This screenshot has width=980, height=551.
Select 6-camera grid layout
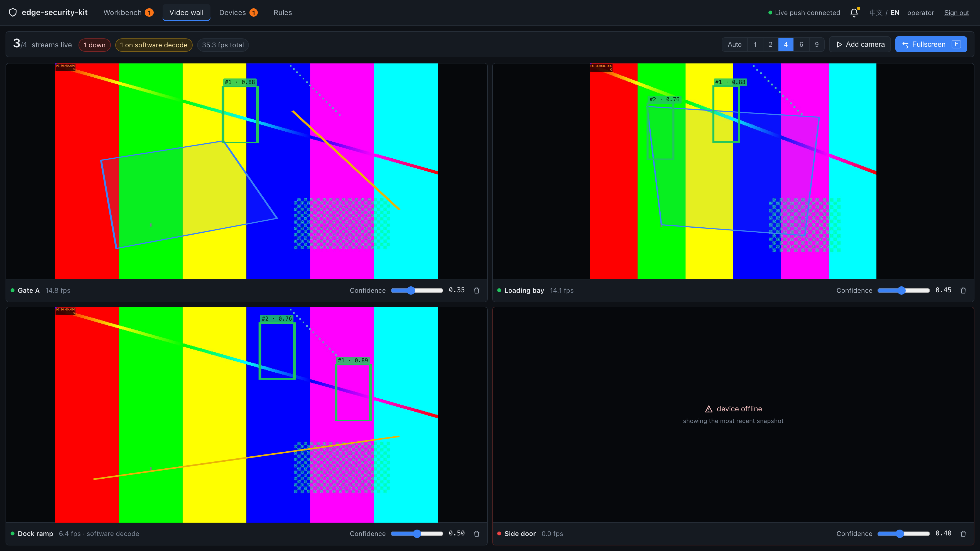(801, 45)
